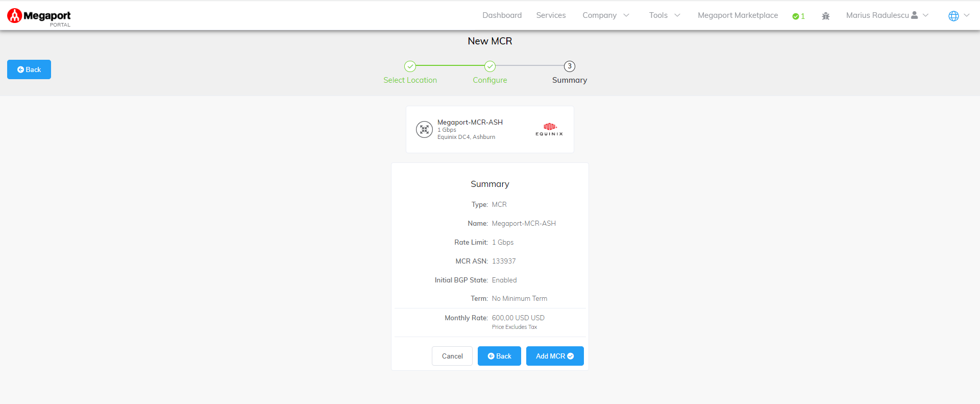
Task: Expand the Marius Radulescu account menu
Action: 887,15
